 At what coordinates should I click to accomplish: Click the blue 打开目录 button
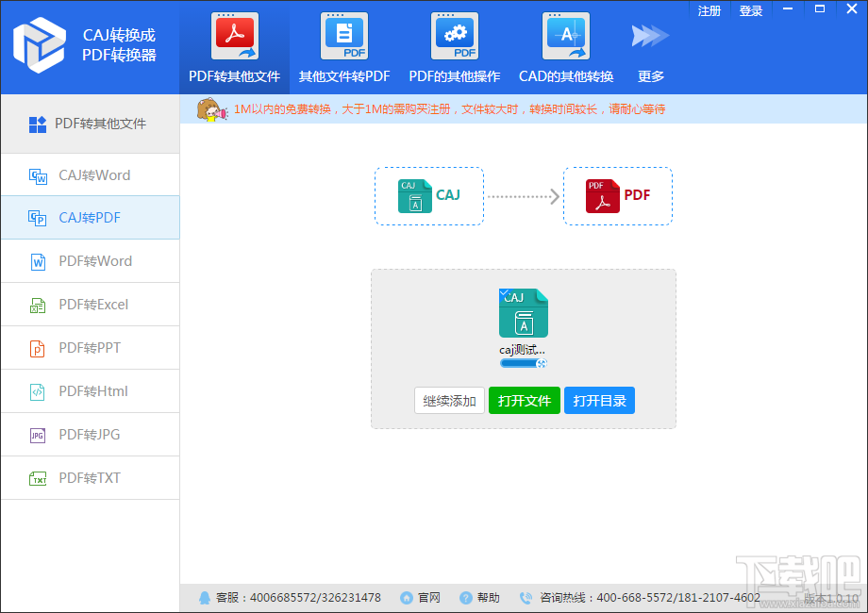click(599, 401)
